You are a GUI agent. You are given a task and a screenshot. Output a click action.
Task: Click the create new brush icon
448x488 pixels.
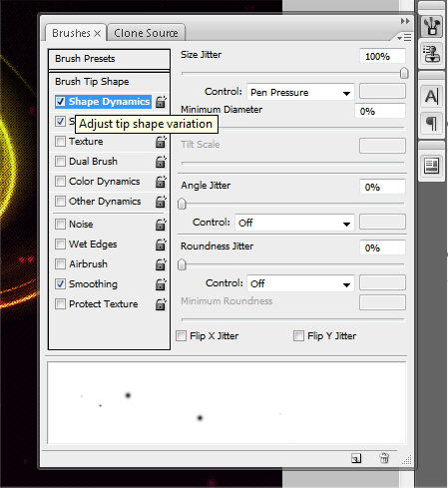tap(356, 458)
